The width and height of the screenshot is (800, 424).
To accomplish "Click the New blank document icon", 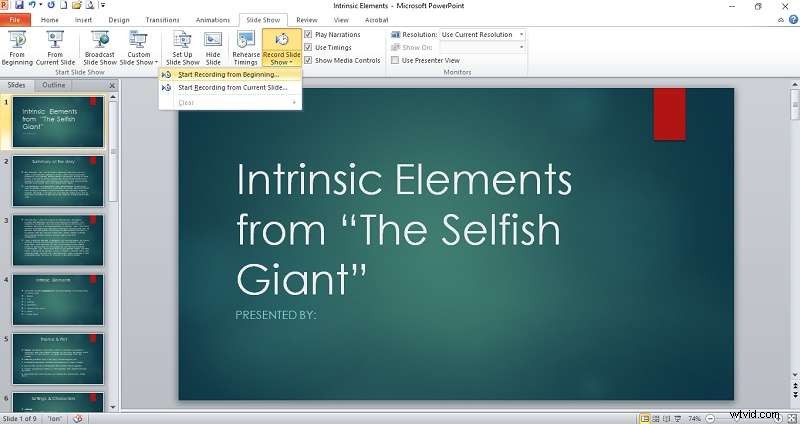I will (64, 5).
